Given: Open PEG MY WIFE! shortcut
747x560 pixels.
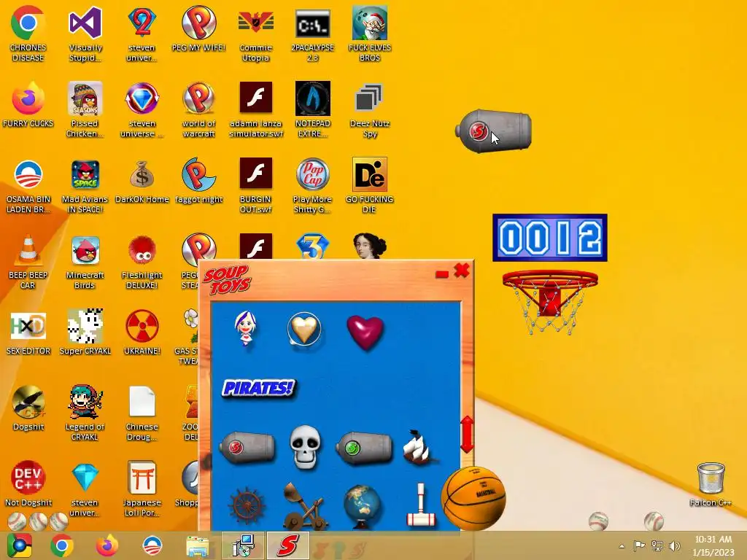Looking at the screenshot, I should [x=198, y=28].
